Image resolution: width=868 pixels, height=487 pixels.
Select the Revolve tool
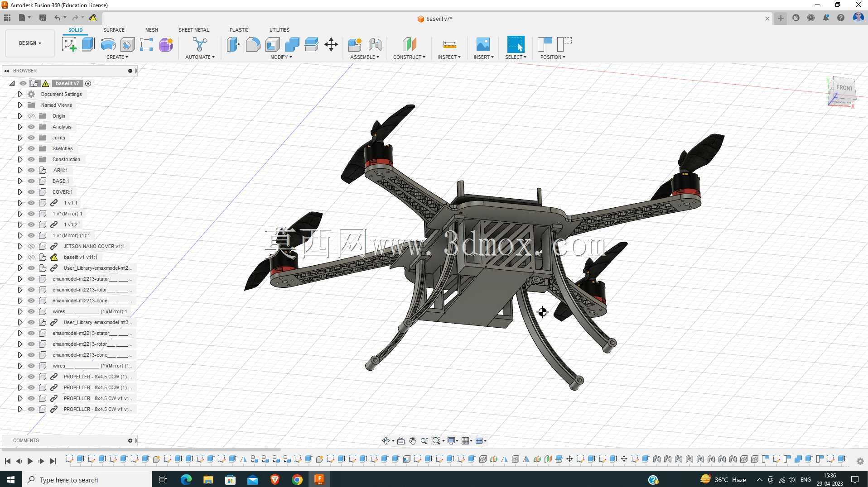pyautogui.click(x=108, y=44)
